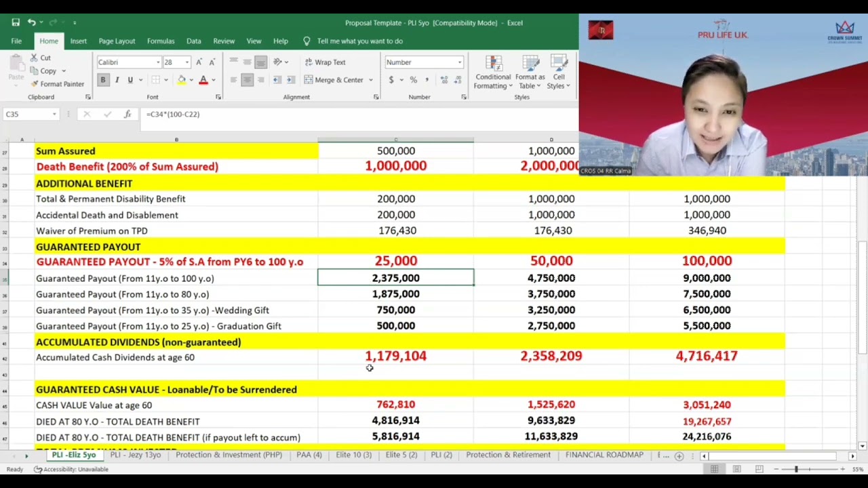
Task: Decrease decimal places
Action: (x=458, y=80)
